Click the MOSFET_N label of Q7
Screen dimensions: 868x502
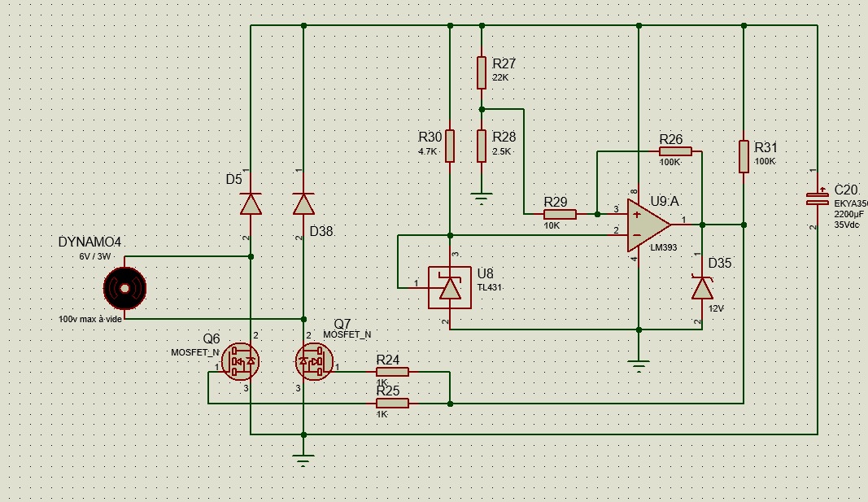click(347, 335)
